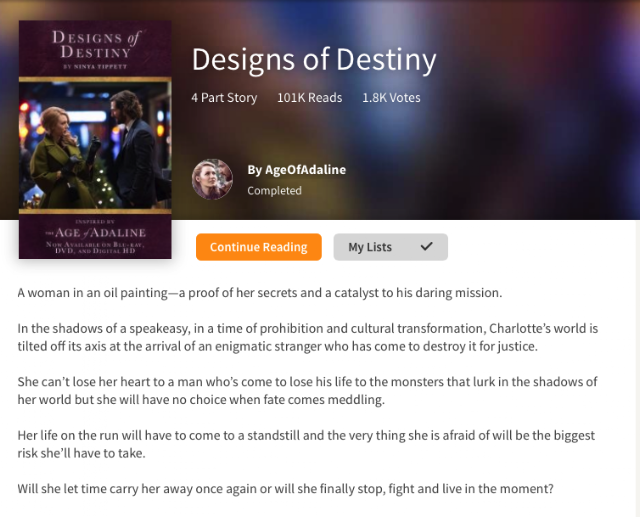This screenshot has height=517, width=640.
Task: Click the Continue Reading button
Action: pyautogui.click(x=259, y=247)
